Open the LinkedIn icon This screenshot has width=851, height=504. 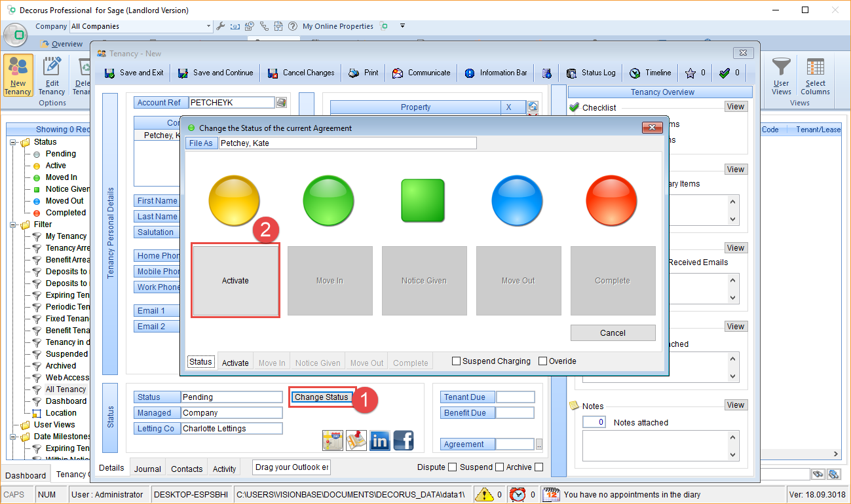(x=380, y=441)
